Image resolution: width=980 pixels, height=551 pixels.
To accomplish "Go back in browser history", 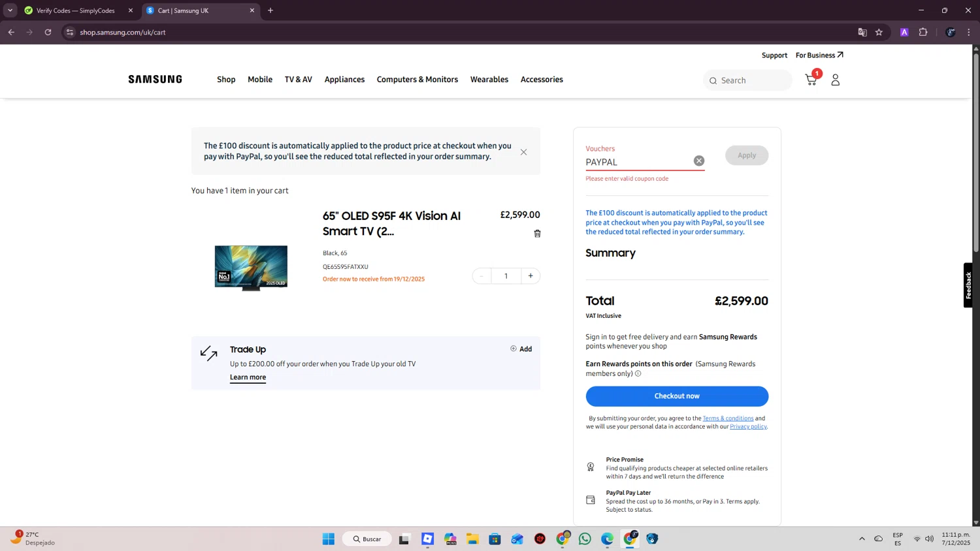I will click(11, 32).
